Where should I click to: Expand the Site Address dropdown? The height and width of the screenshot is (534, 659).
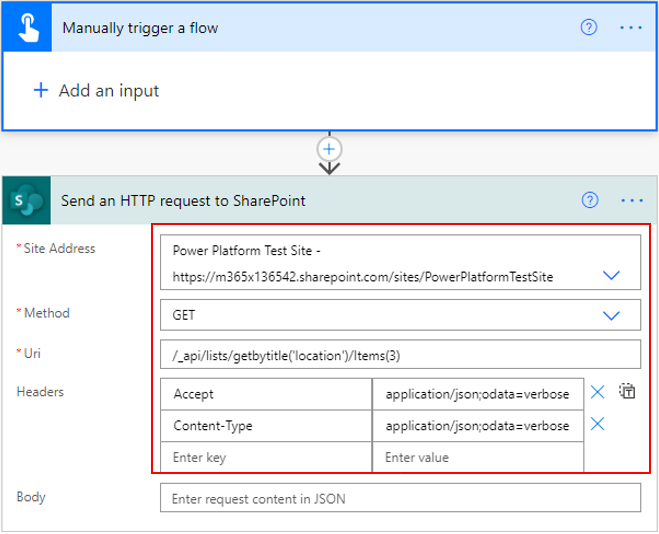coord(611,276)
